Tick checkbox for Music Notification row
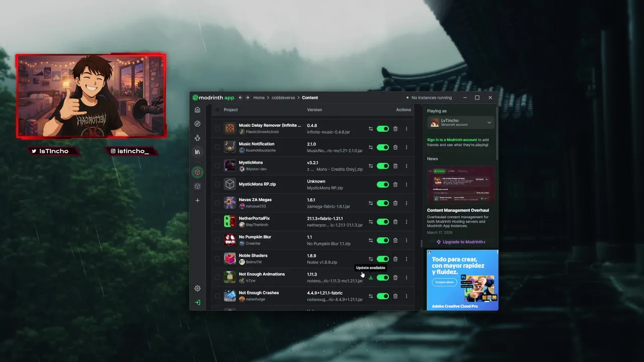The width and height of the screenshot is (644, 362). [217, 147]
